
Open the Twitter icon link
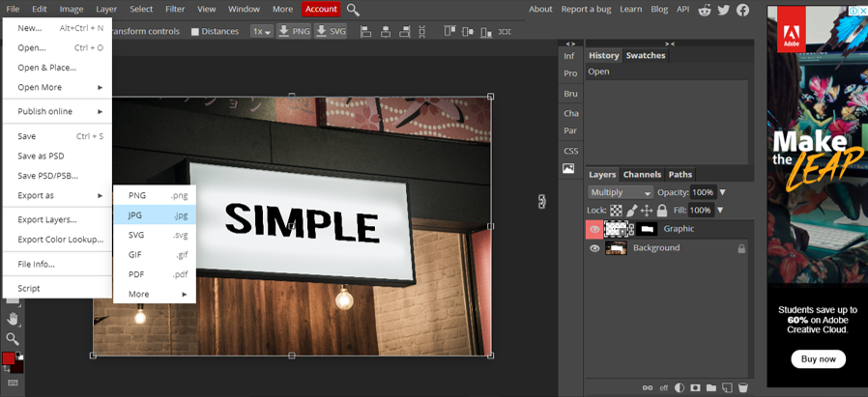pyautogui.click(x=724, y=10)
